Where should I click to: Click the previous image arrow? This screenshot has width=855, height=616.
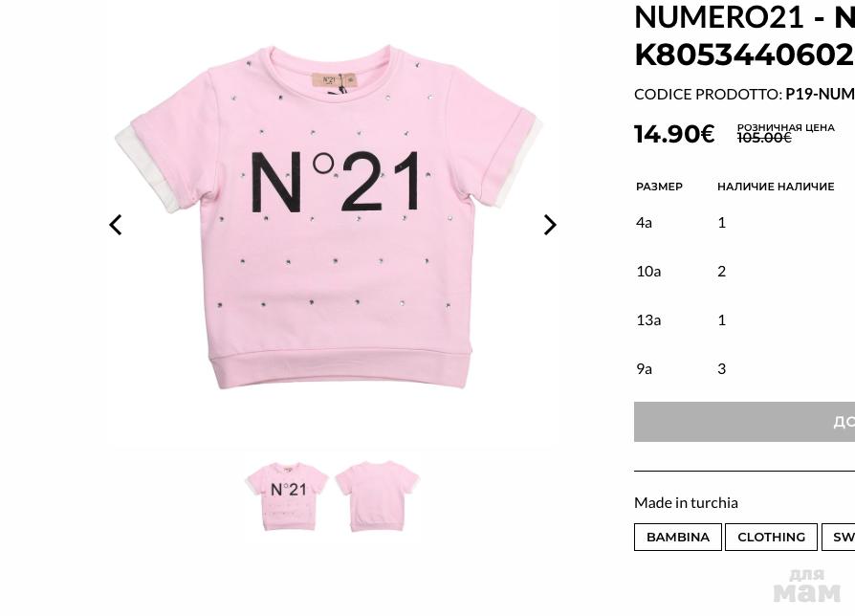[116, 225]
